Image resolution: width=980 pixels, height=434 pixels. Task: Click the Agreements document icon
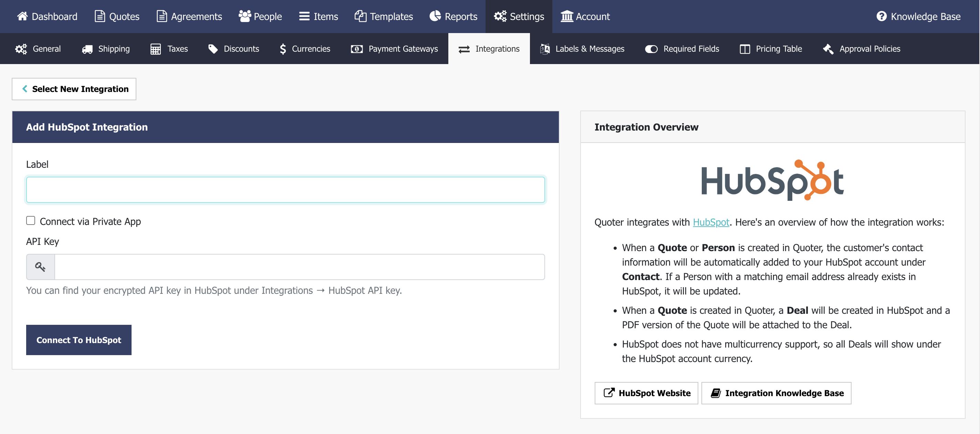point(162,17)
